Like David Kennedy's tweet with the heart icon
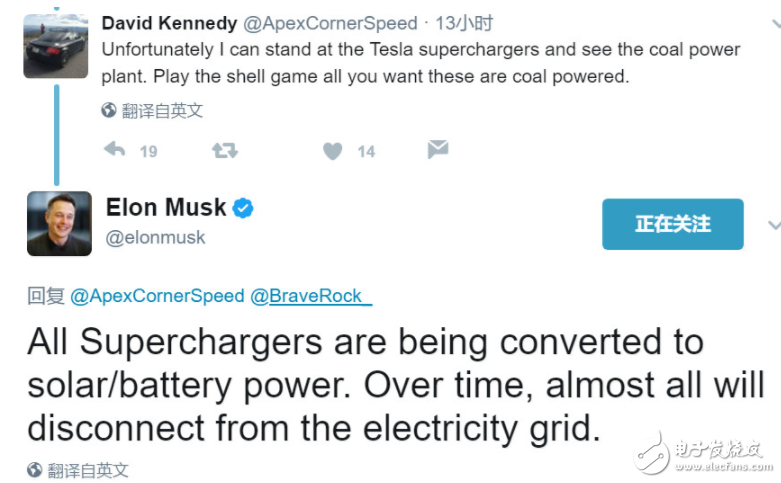 [x=333, y=151]
